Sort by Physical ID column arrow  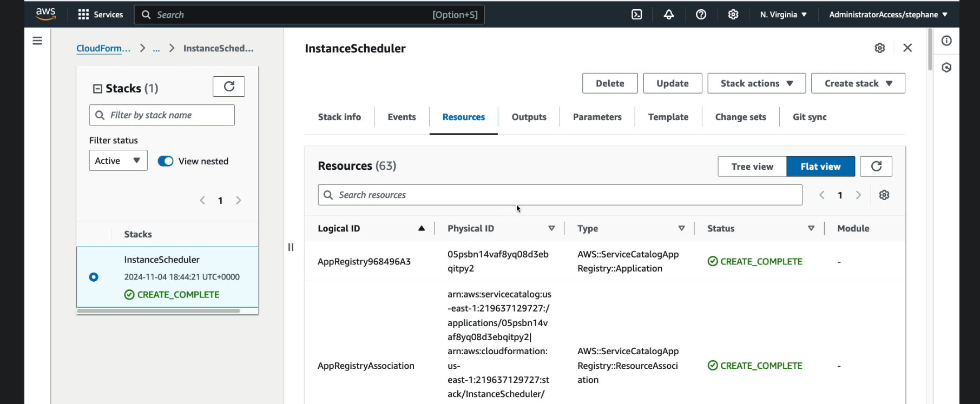coord(551,229)
